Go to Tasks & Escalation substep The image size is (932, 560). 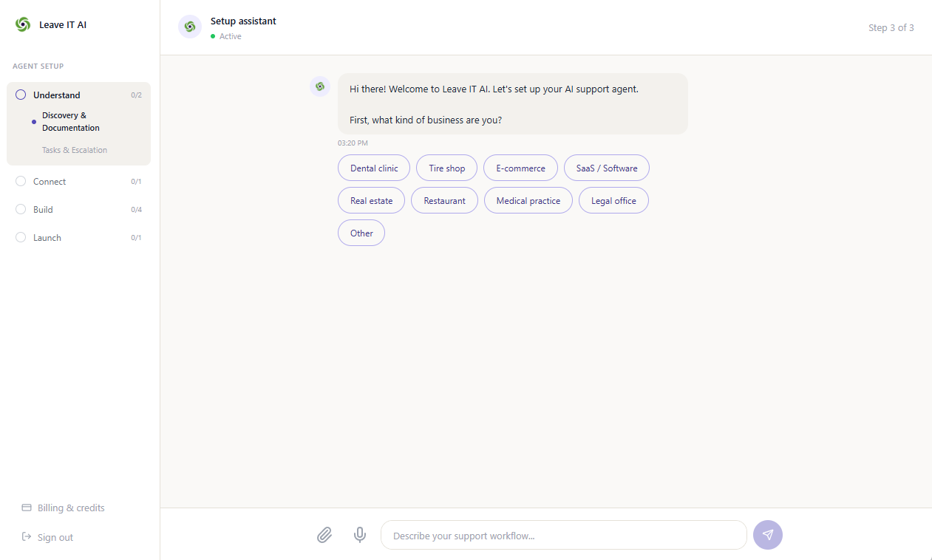(x=75, y=150)
